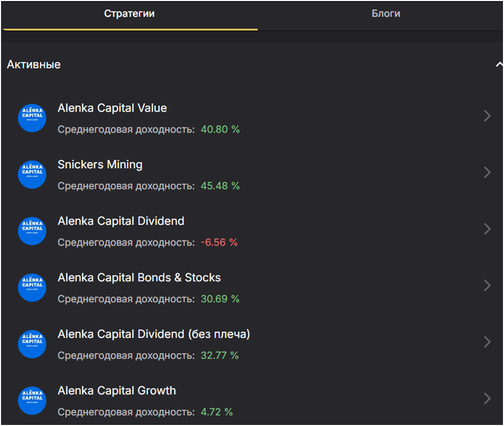
Task: Collapse the Активные section with chevron
Action: tap(498, 65)
